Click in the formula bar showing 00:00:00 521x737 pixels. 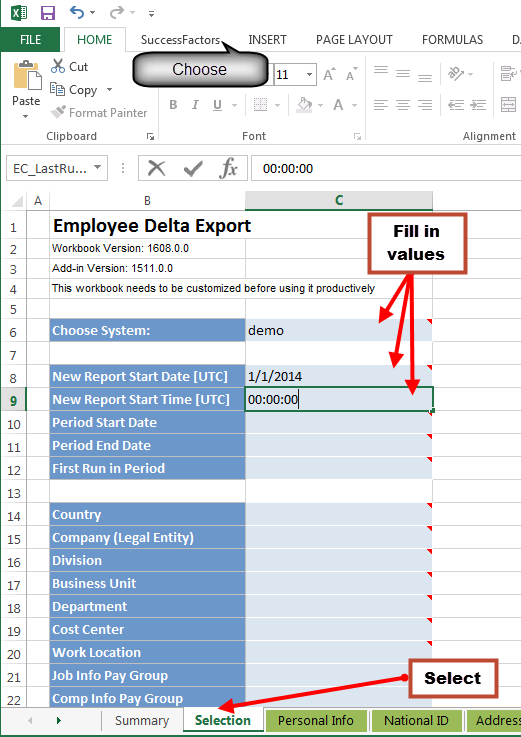[386, 168]
